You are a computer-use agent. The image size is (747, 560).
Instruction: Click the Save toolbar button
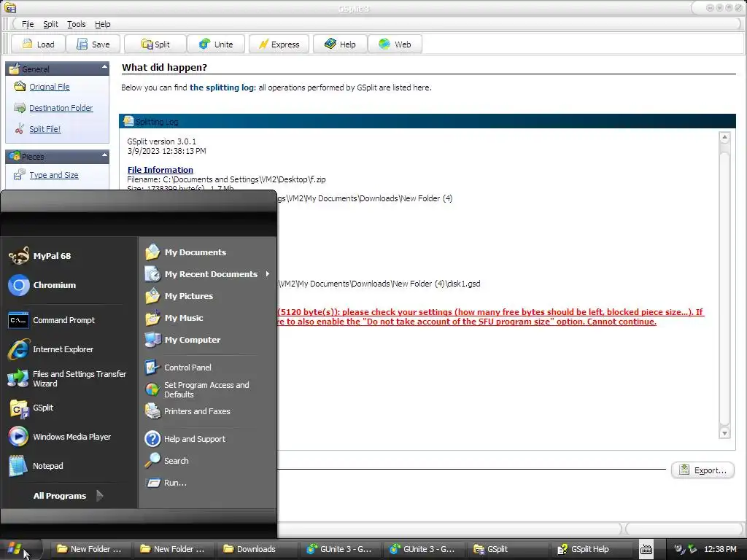pyautogui.click(x=93, y=44)
